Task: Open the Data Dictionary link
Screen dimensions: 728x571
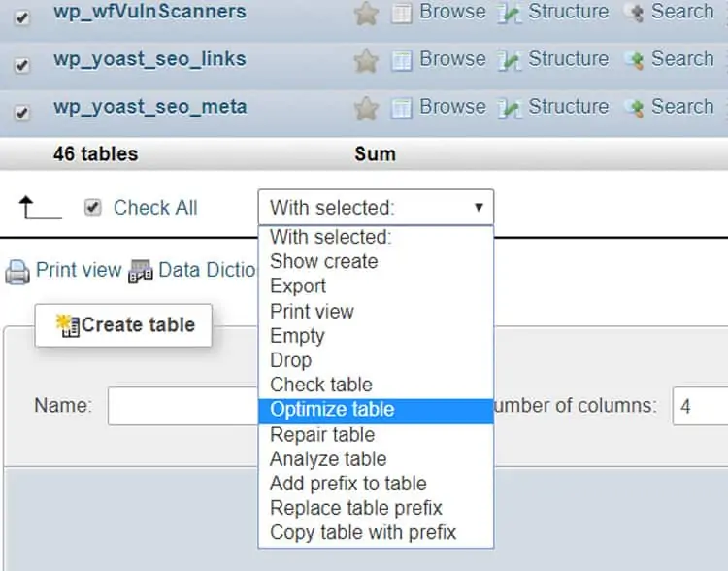Action: [x=207, y=269]
